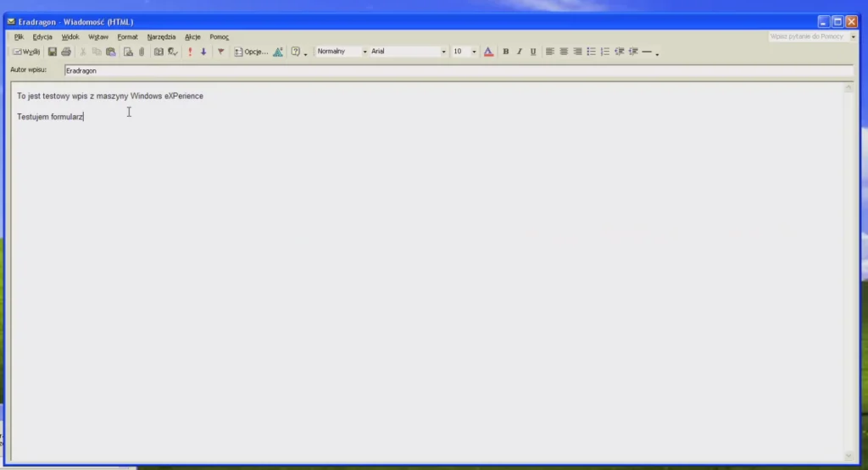Insert a numbered list
This screenshot has width=868, height=470.
(x=605, y=52)
